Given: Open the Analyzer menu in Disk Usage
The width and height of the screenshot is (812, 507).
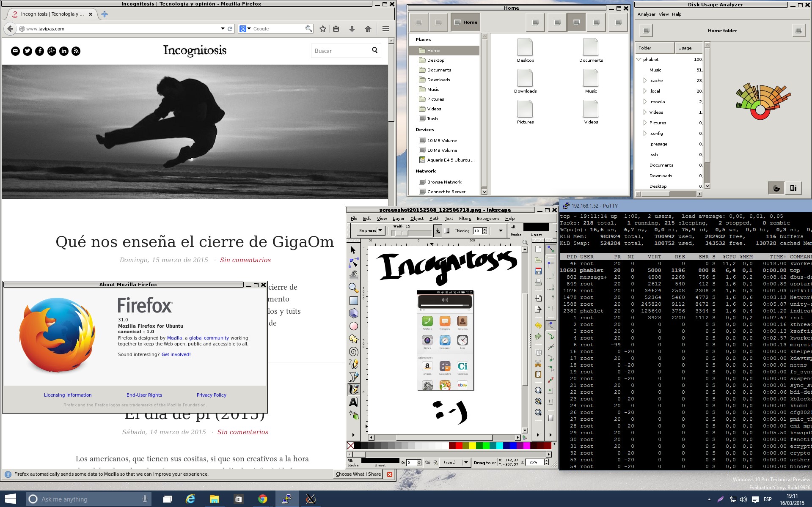Looking at the screenshot, I should (x=646, y=14).
